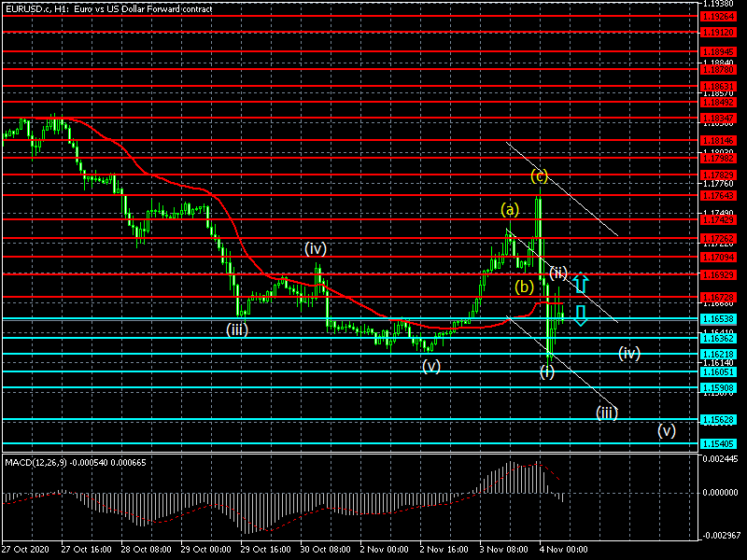Select the yellow (b) wave label

[525, 286]
